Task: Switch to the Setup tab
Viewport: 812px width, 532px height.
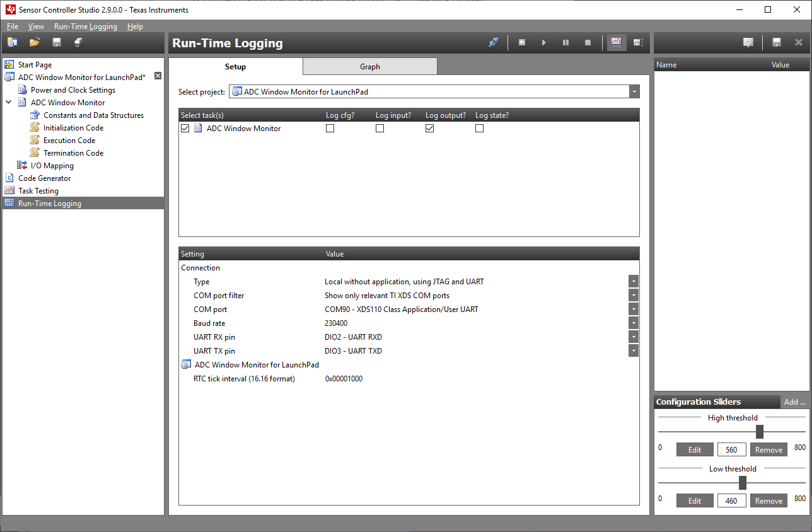Action: click(236, 66)
